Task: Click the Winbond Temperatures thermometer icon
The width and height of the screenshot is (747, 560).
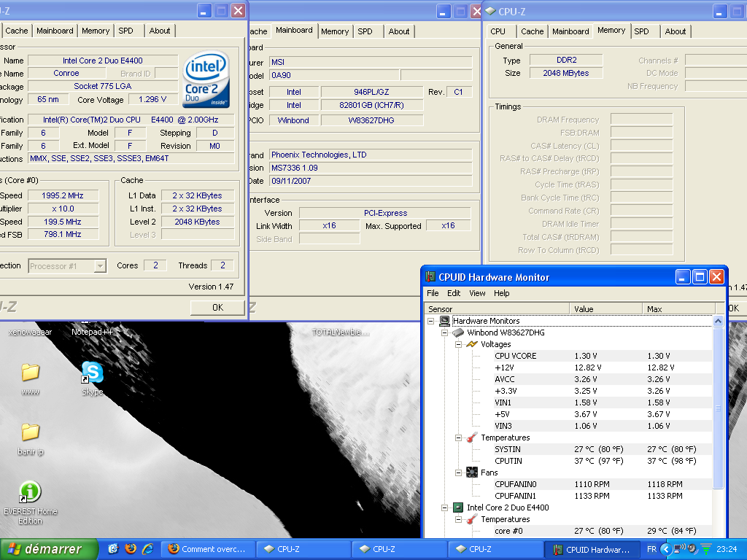Action: click(472, 437)
